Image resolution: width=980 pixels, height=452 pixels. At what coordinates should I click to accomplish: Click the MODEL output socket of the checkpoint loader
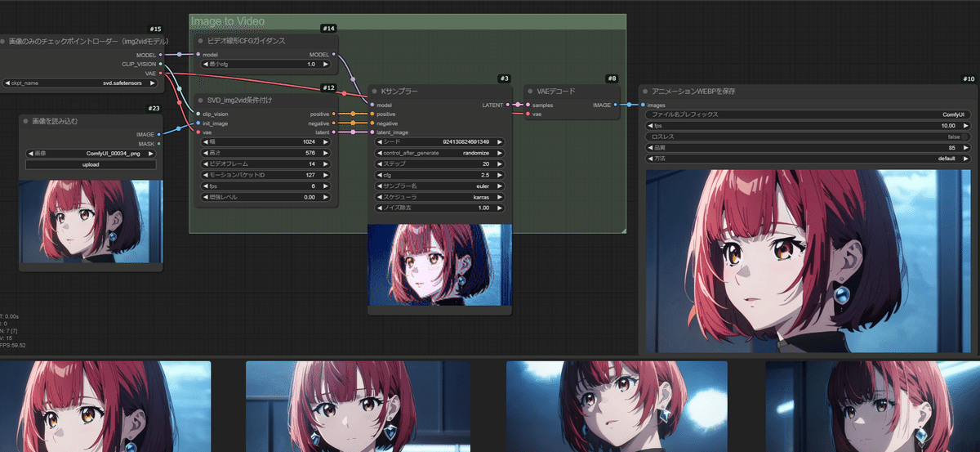(x=159, y=55)
